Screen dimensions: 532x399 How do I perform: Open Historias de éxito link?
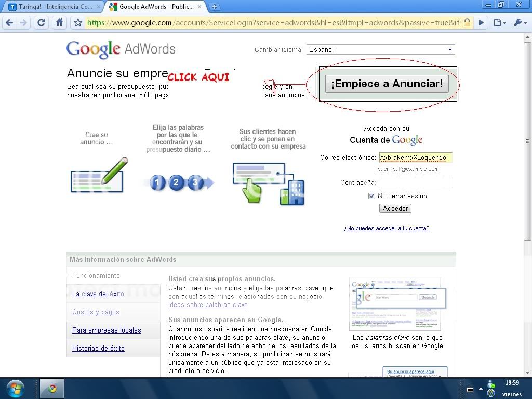[98, 348]
